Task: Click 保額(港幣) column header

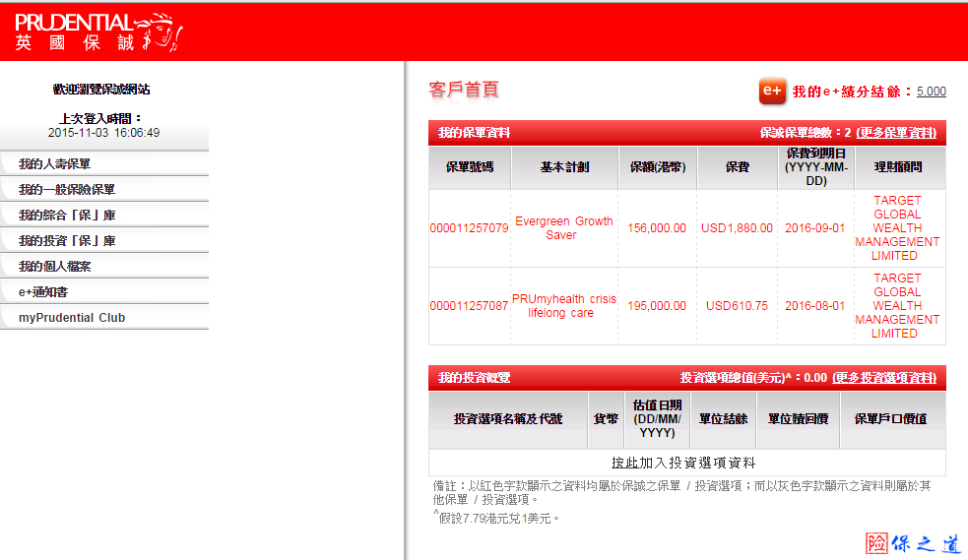Action: coord(658,167)
